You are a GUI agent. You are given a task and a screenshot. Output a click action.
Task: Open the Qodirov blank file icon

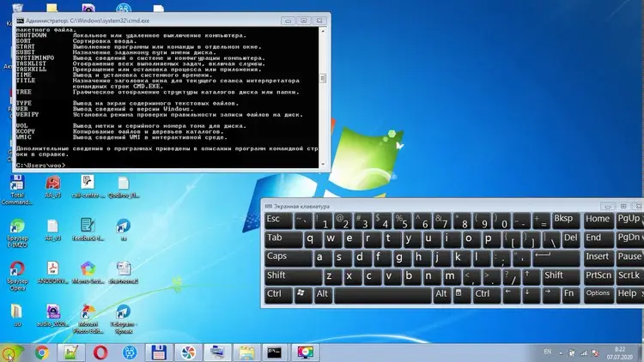123,186
